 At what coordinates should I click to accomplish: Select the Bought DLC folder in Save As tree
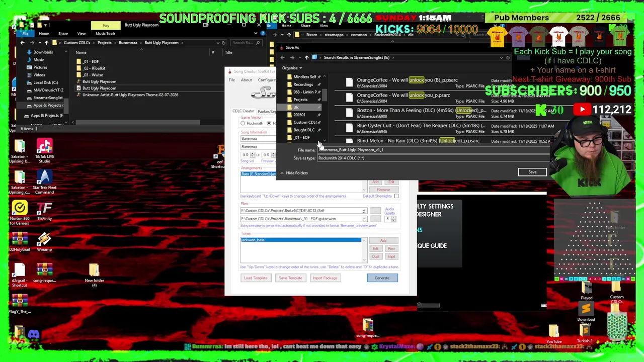click(304, 130)
